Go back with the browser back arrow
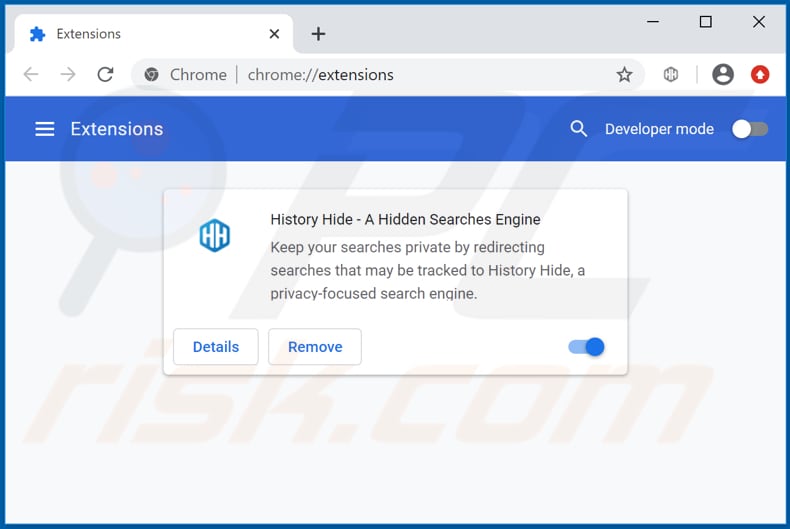 [31, 75]
